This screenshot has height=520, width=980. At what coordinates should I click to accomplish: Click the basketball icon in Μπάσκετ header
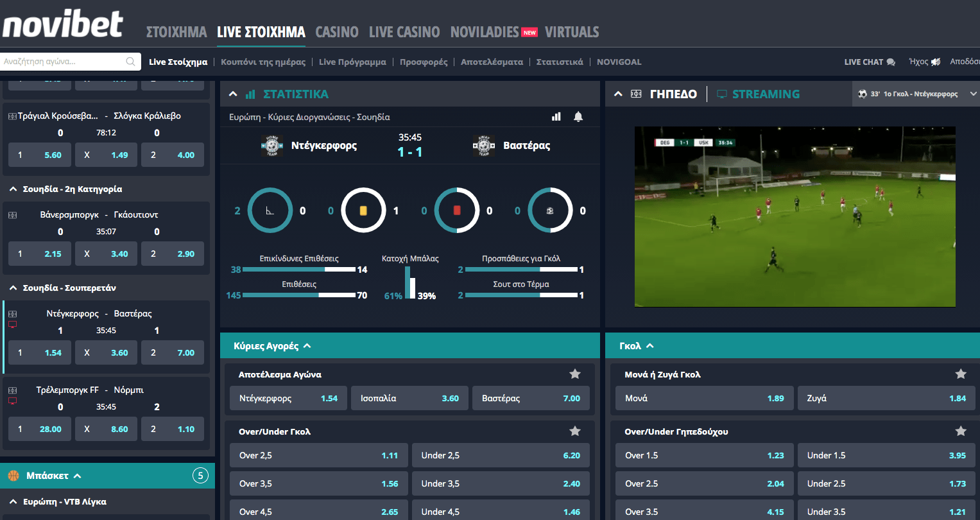tap(13, 476)
